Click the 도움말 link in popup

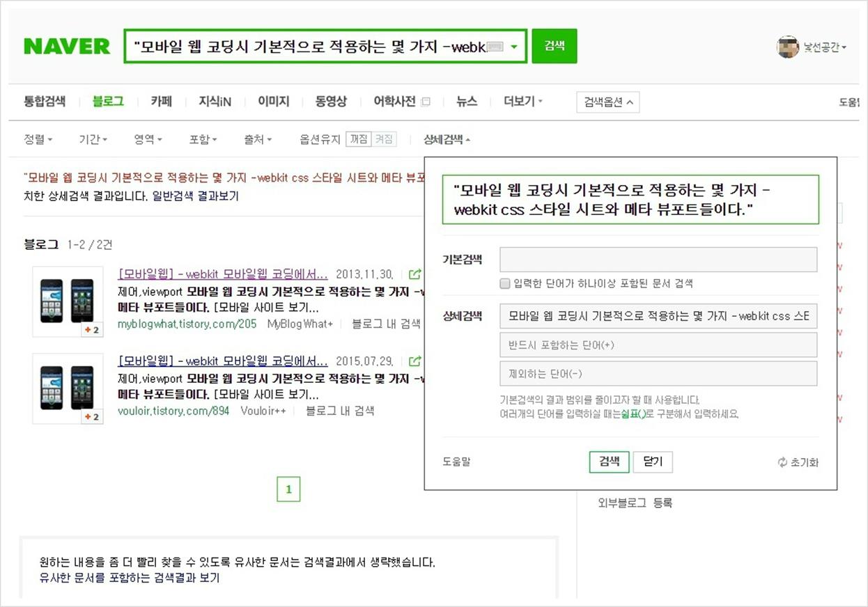point(456,462)
